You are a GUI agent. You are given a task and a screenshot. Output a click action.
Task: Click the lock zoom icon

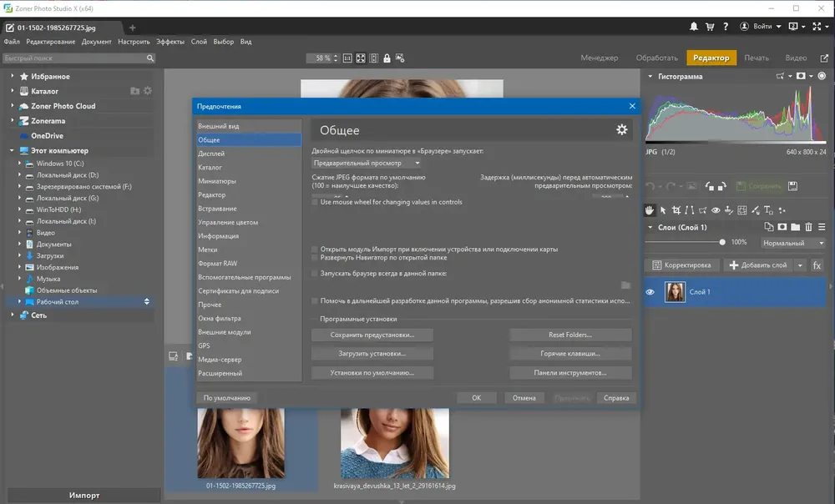(387, 58)
